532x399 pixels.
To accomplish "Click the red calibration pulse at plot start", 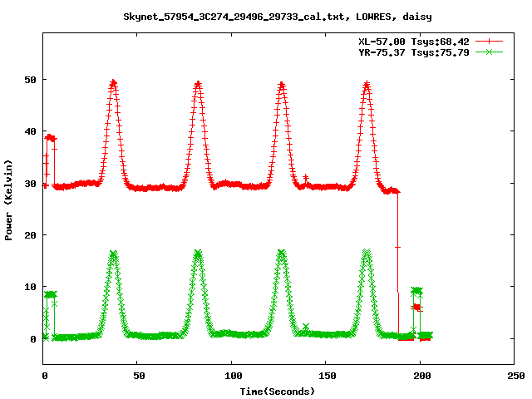I will pyautogui.click(x=51, y=138).
